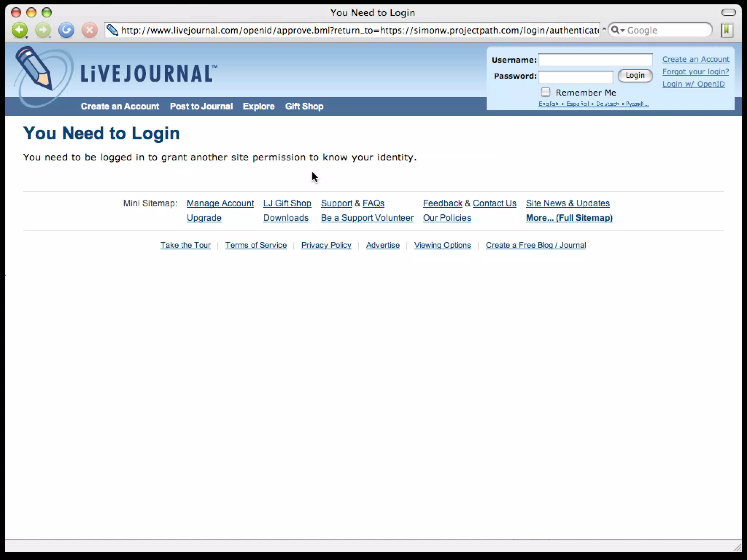
Task: Focus the Password input field
Action: click(576, 77)
